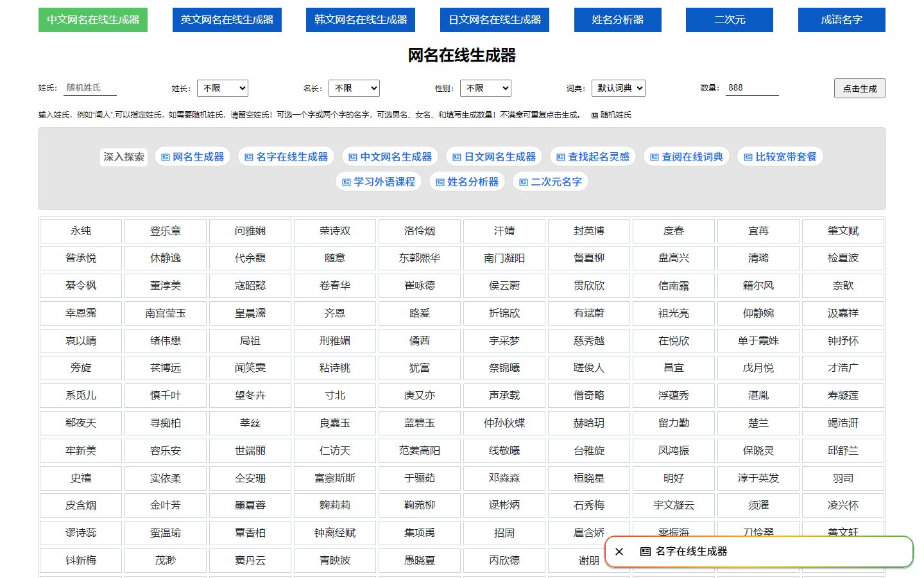Select the generated name 登乐章
924x578 pixels.
pyautogui.click(x=166, y=231)
